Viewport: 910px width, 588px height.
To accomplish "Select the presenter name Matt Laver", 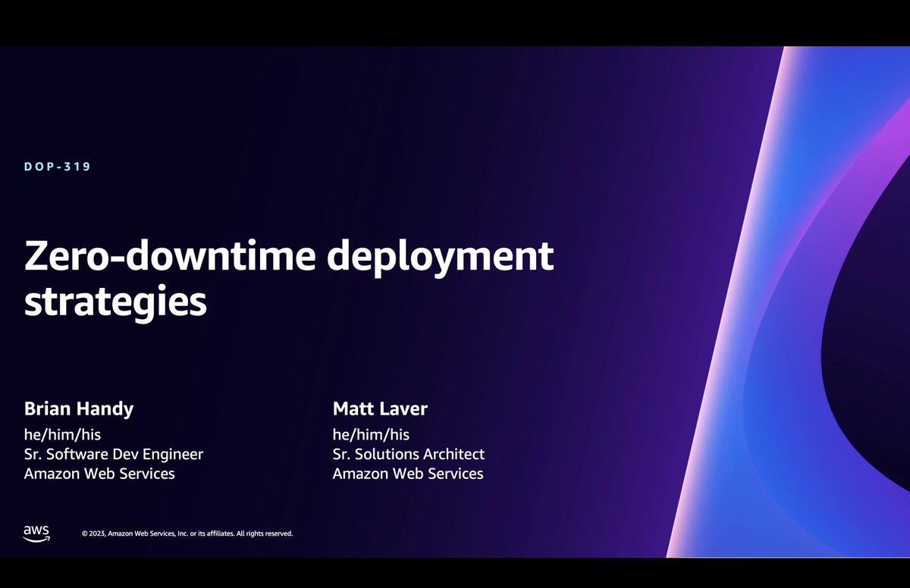I will click(380, 409).
